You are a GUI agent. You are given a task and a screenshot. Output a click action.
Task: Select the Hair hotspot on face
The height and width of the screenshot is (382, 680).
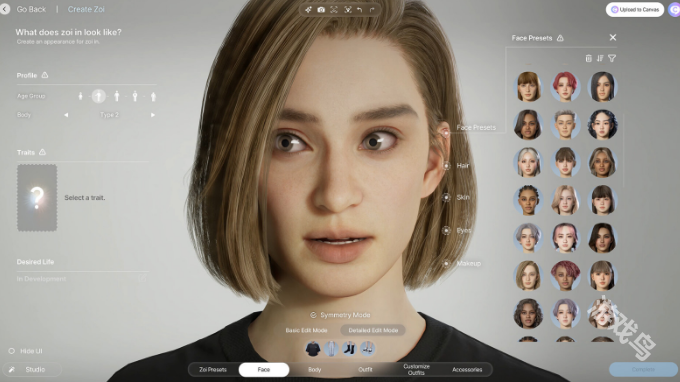point(446,165)
